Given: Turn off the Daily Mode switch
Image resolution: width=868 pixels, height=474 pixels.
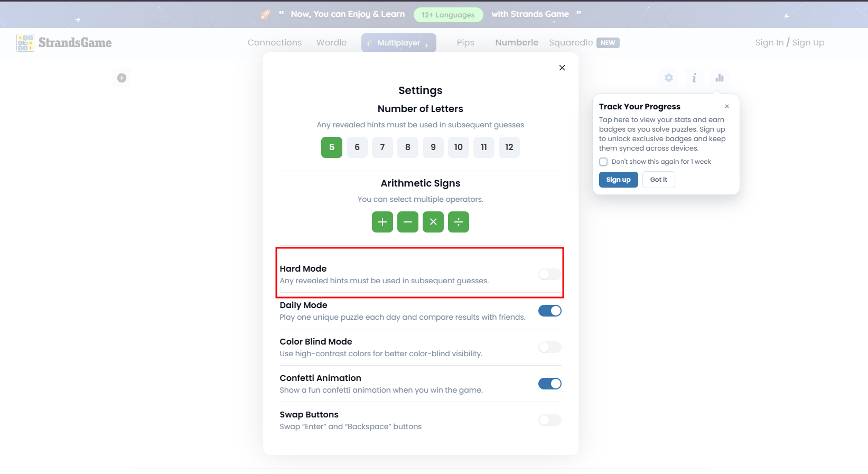Looking at the screenshot, I should pos(550,311).
